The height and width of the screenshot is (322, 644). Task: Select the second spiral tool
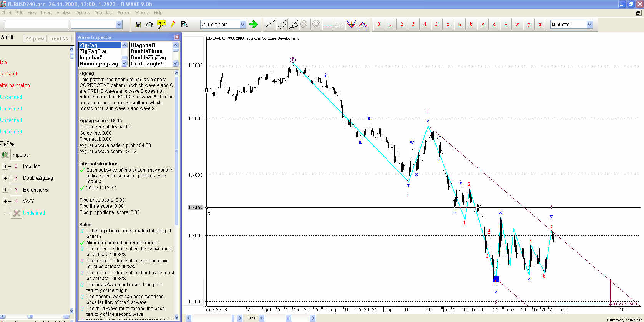click(316, 25)
